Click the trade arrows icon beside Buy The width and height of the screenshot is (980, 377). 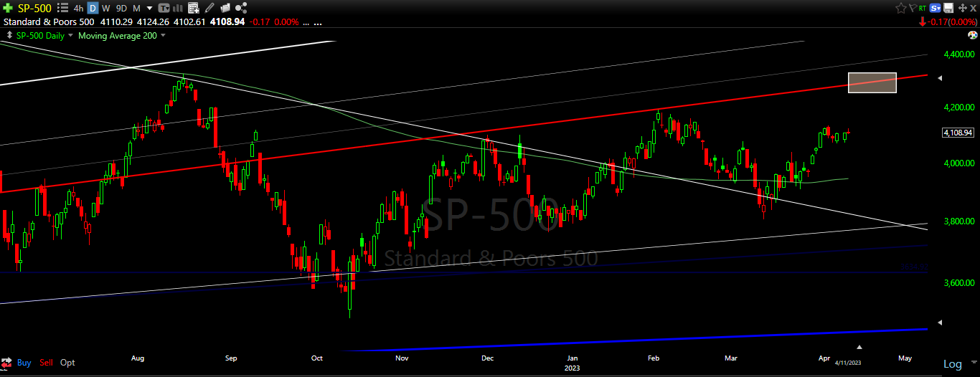7,363
